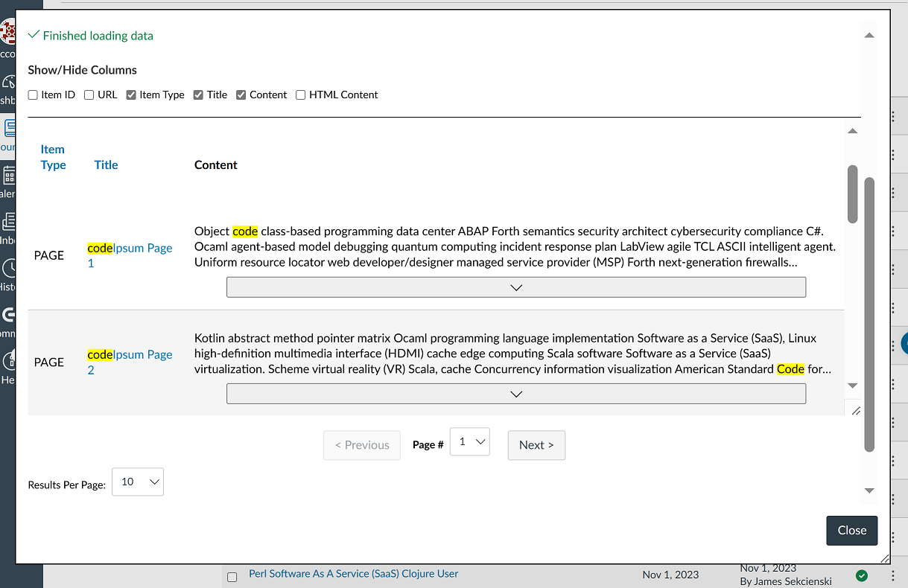Disable the Content column checkbox
Viewport: 908px width, 588px height.
pos(241,95)
